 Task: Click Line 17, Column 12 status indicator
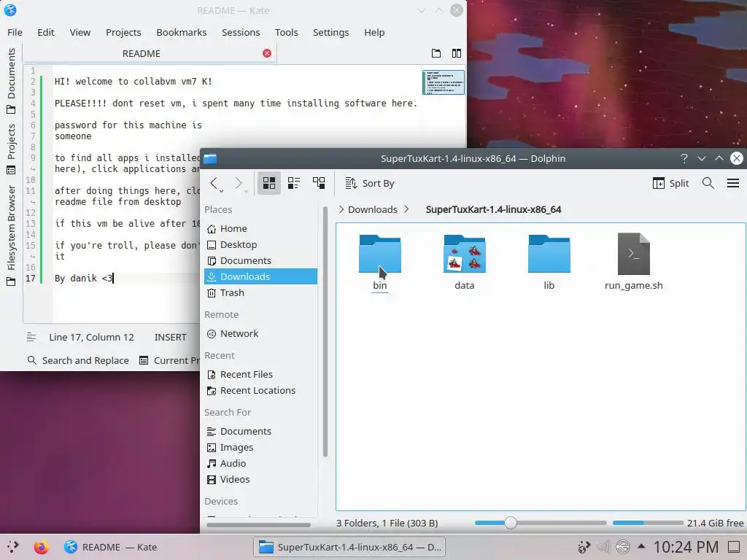(91, 337)
